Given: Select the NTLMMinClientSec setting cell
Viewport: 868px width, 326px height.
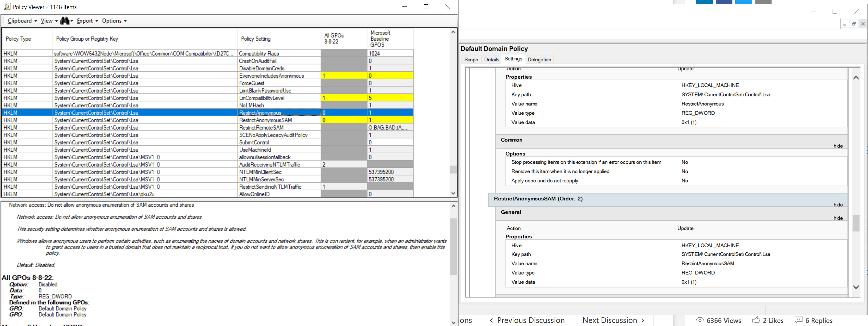Looking at the screenshot, I should pyautogui.click(x=279, y=172).
